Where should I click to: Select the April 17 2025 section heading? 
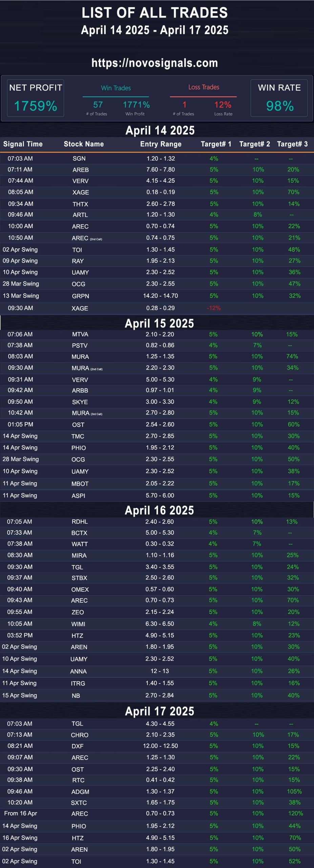coord(160,711)
